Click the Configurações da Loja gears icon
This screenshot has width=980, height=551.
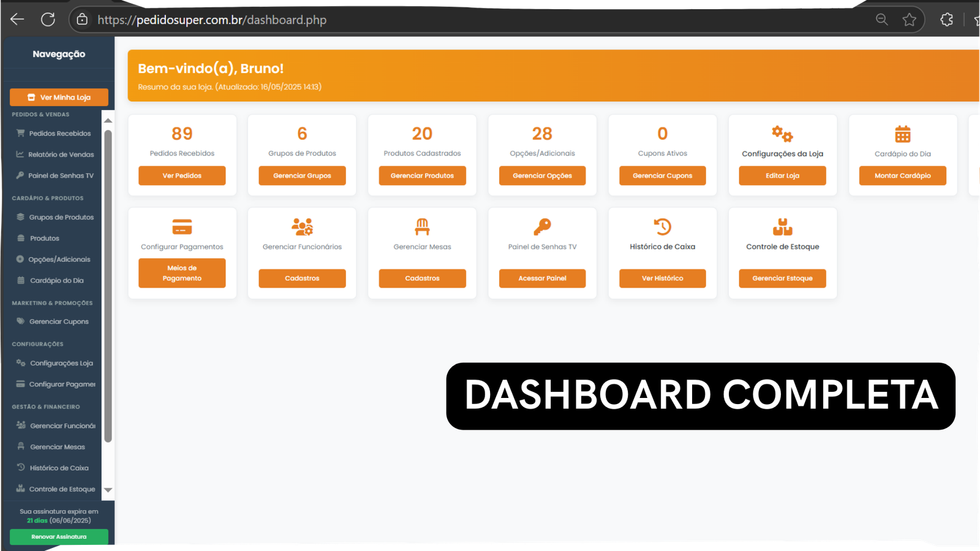tap(782, 133)
